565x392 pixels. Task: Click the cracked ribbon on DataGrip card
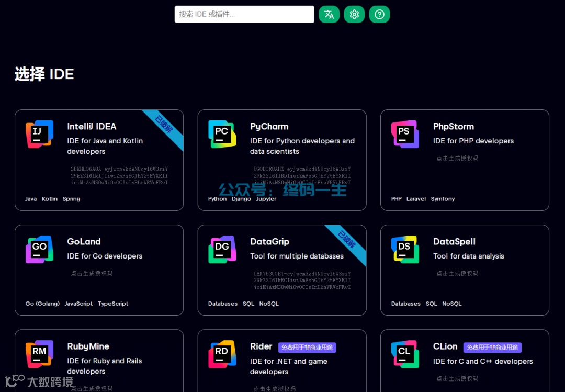click(x=346, y=240)
